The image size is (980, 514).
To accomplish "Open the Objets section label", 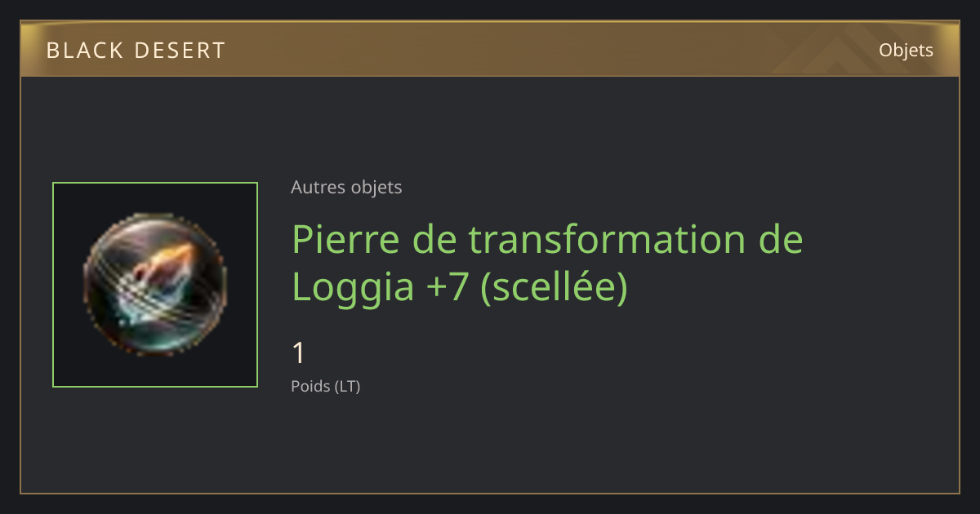I will point(906,51).
